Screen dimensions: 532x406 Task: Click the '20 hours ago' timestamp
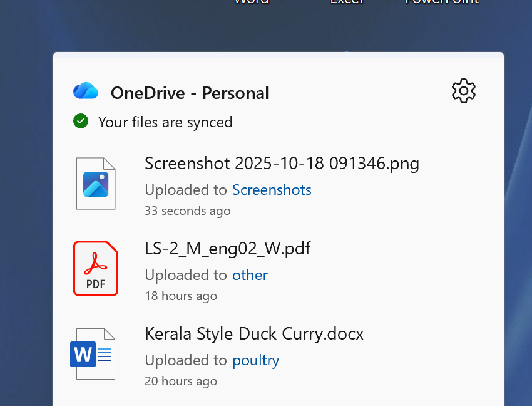coord(181,381)
